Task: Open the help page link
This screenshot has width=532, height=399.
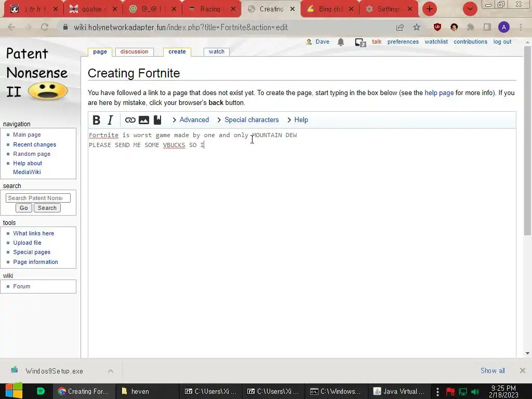Action: pyautogui.click(x=439, y=92)
